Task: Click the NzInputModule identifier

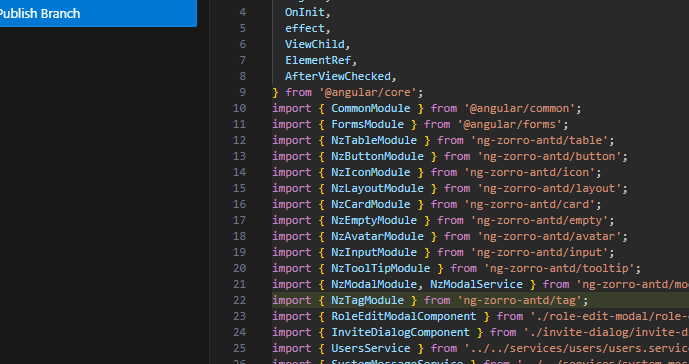Action: 374,252
